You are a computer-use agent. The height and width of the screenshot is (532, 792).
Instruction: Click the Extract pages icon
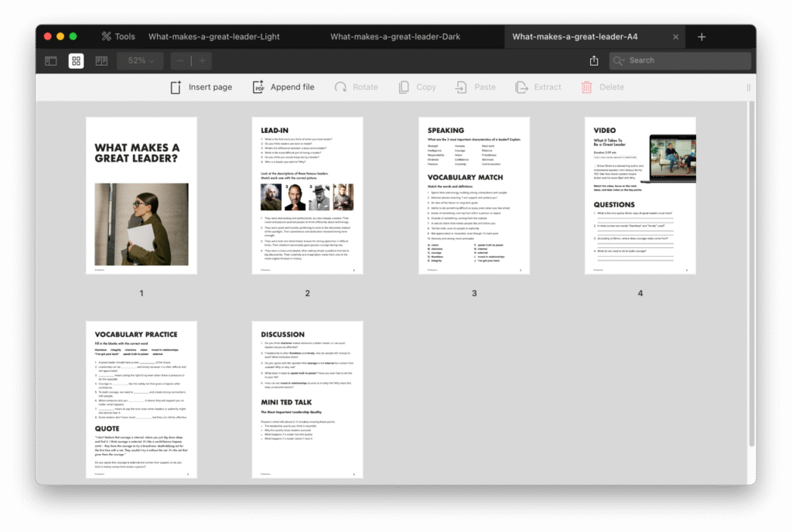tap(522, 87)
